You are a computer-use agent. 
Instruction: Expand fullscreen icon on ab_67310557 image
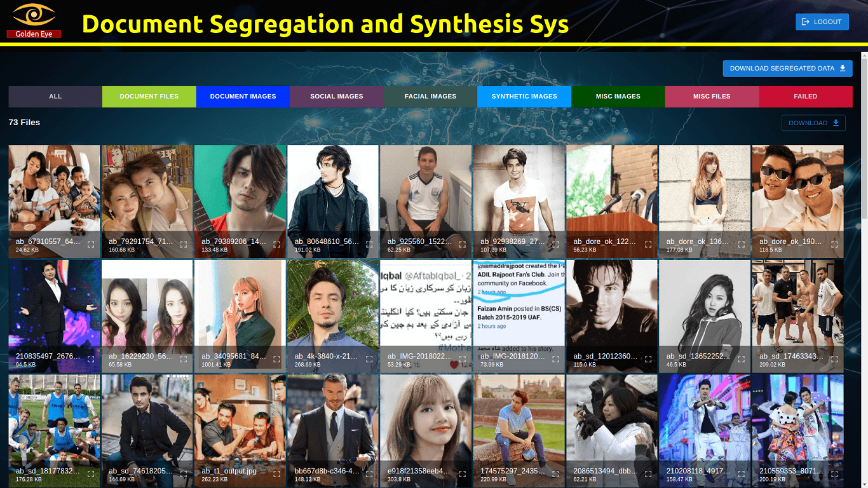[x=91, y=245]
